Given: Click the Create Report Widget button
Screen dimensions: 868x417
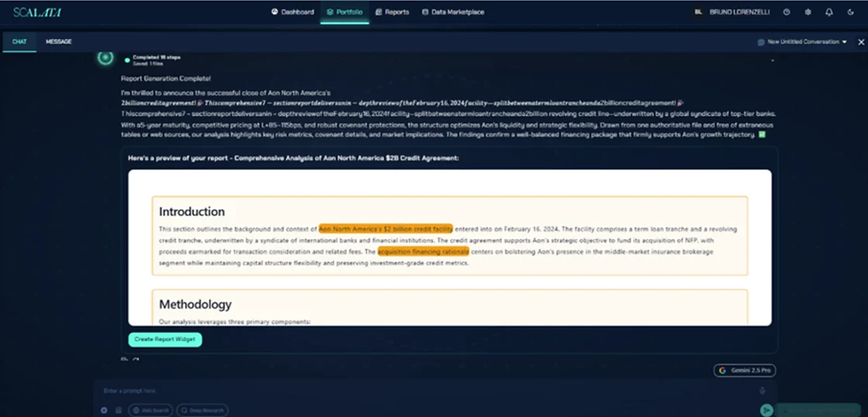Looking at the screenshot, I should point(165,340).
